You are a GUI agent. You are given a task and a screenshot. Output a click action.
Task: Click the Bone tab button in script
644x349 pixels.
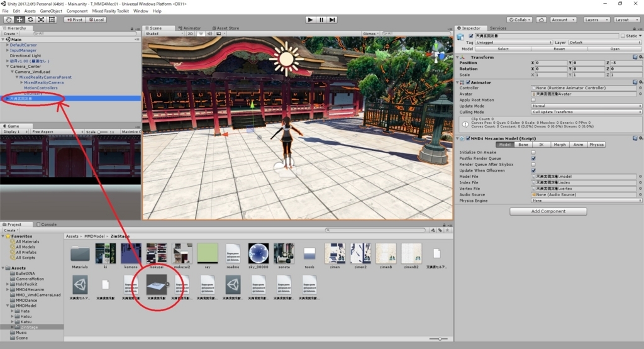coord(523,145)
